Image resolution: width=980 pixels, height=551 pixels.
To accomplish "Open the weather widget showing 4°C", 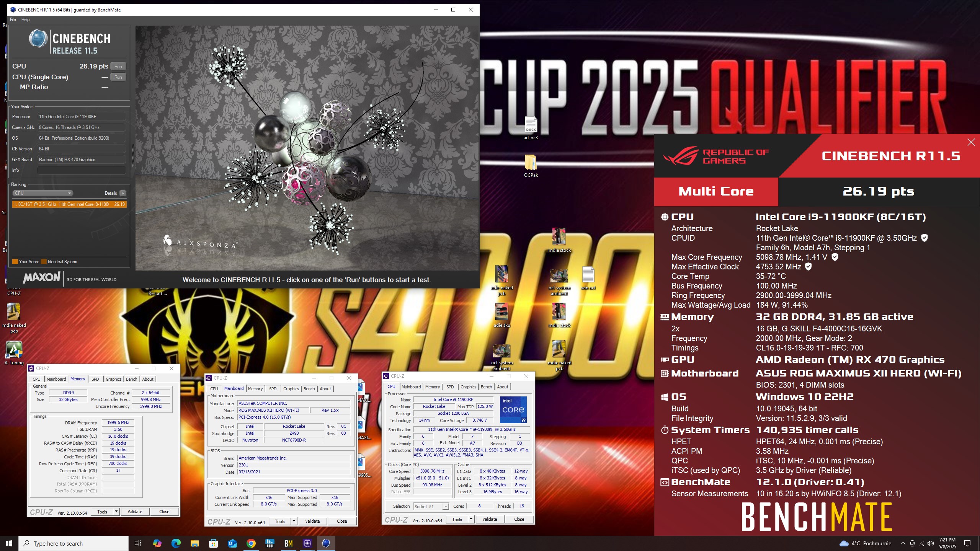I will [x=865, y=543].
